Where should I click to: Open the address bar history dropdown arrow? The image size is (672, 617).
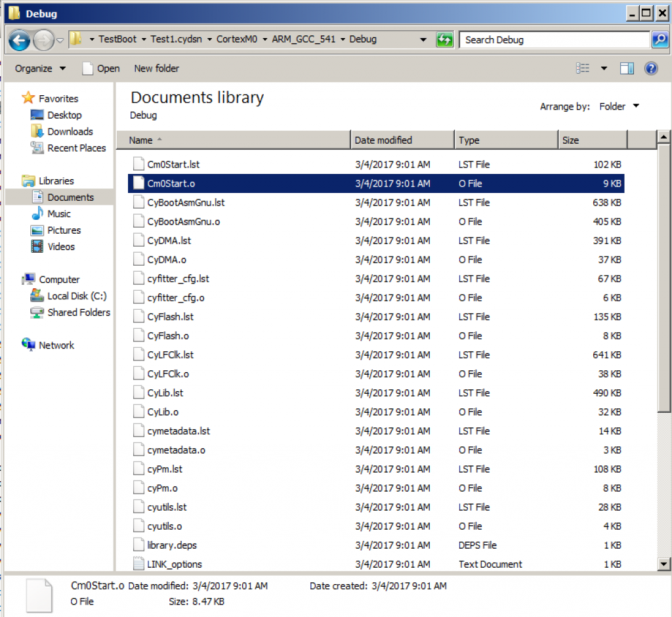[x=423, y=40]
